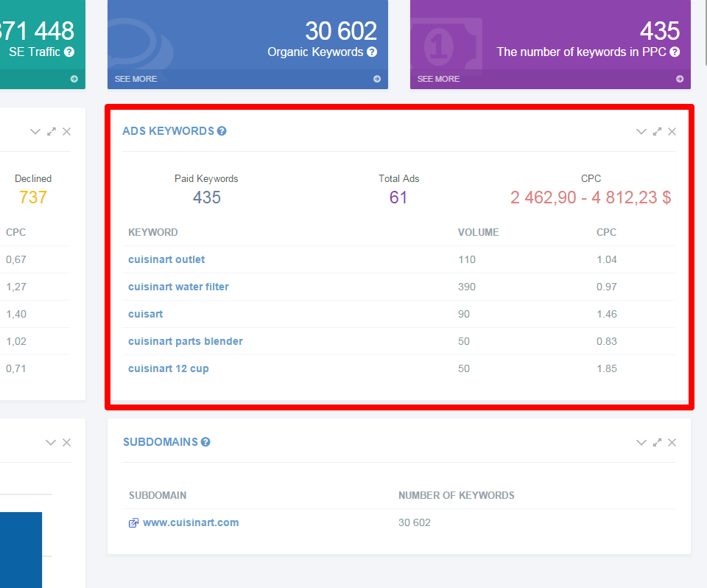Expand ADS KEYWORDS panel to fullscreen

click(x=657, y=132)
